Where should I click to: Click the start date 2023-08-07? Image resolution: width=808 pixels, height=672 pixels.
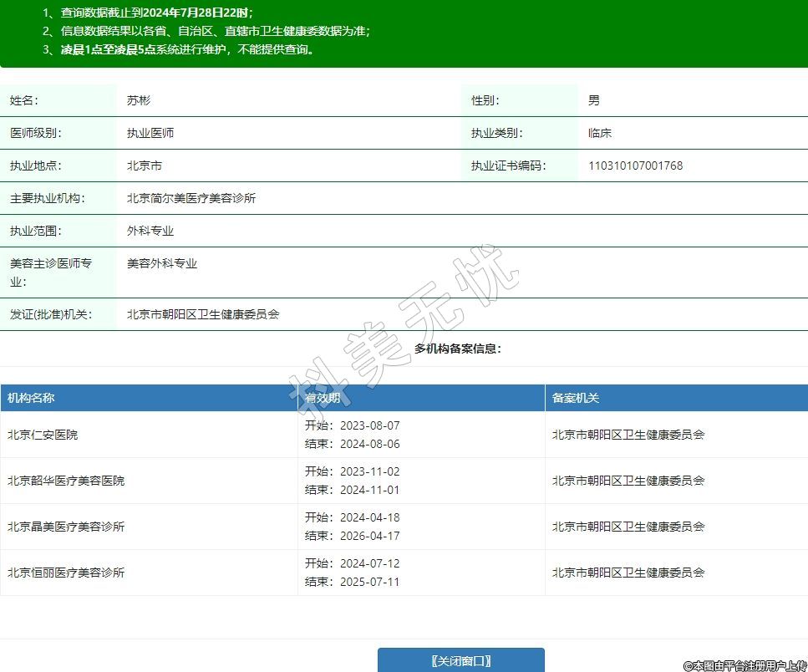369,425
